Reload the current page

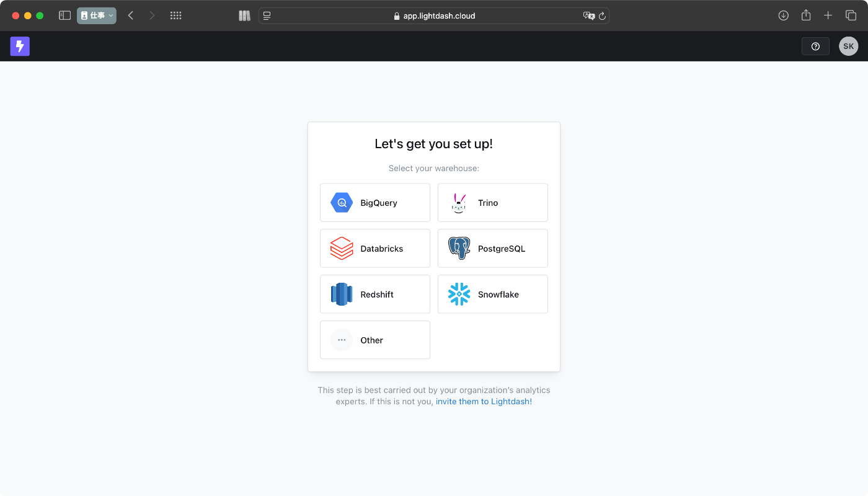602,16
